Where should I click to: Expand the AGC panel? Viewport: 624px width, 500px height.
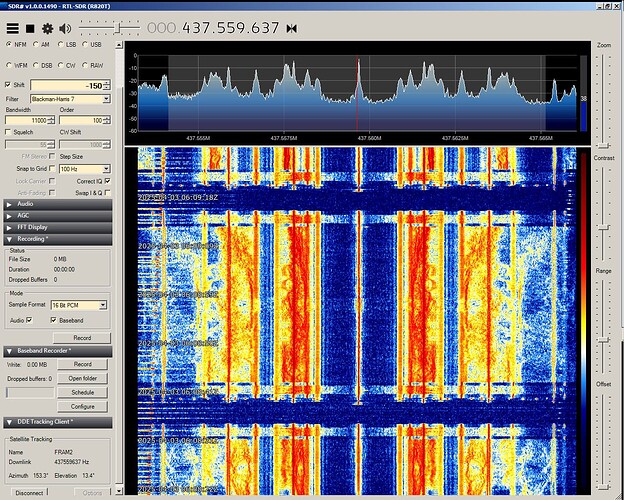(58, 216)
